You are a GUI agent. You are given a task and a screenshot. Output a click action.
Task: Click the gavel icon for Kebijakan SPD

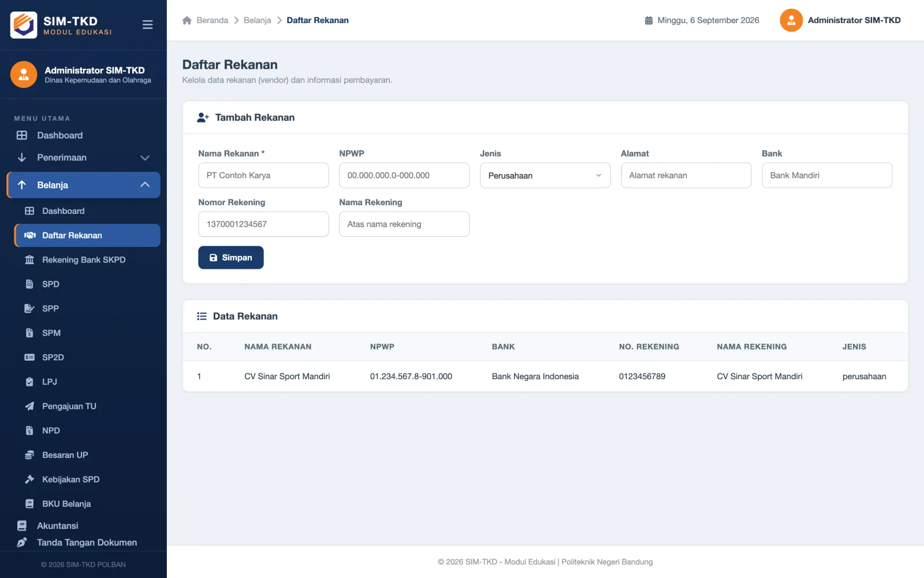pos(29,479)
